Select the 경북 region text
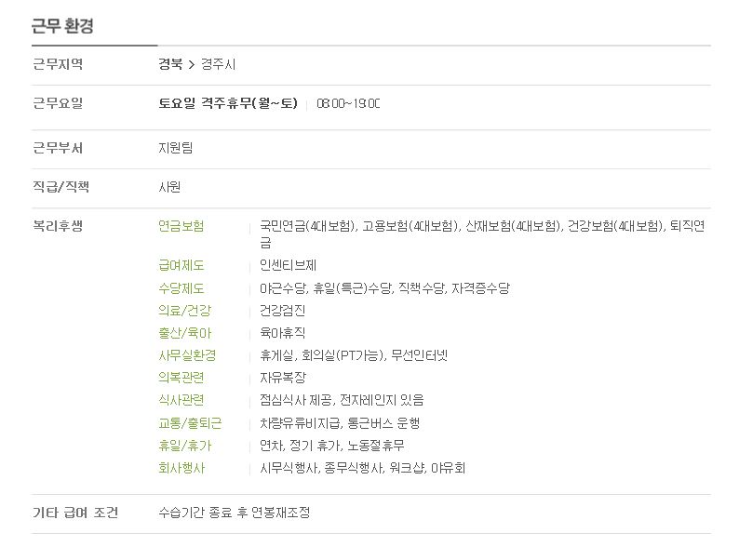 coord(170,64)
